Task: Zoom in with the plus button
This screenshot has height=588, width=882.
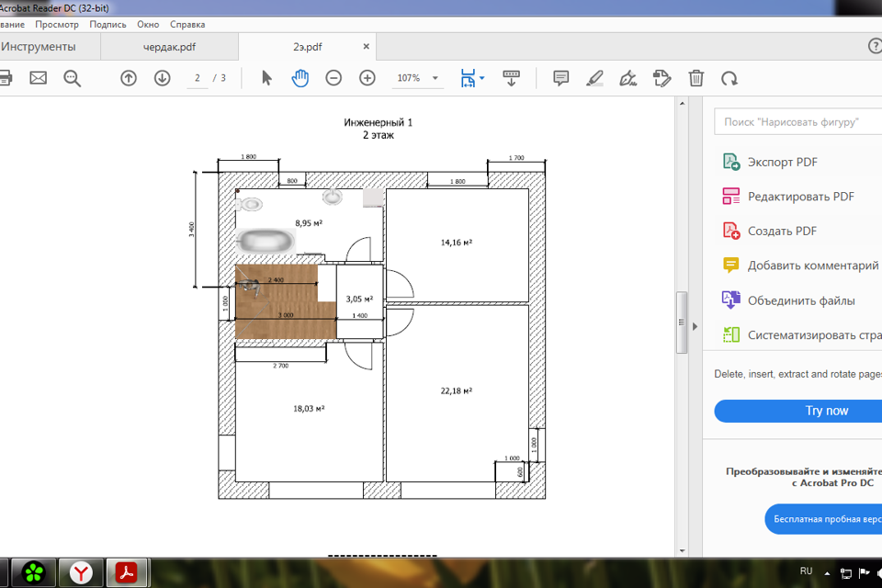Action: 367,78
